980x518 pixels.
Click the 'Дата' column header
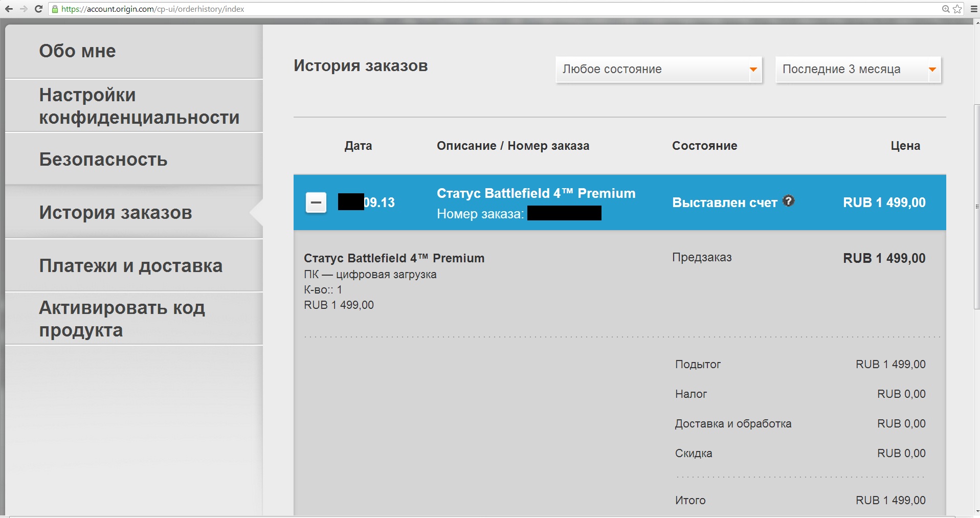(x=358, y=146)
